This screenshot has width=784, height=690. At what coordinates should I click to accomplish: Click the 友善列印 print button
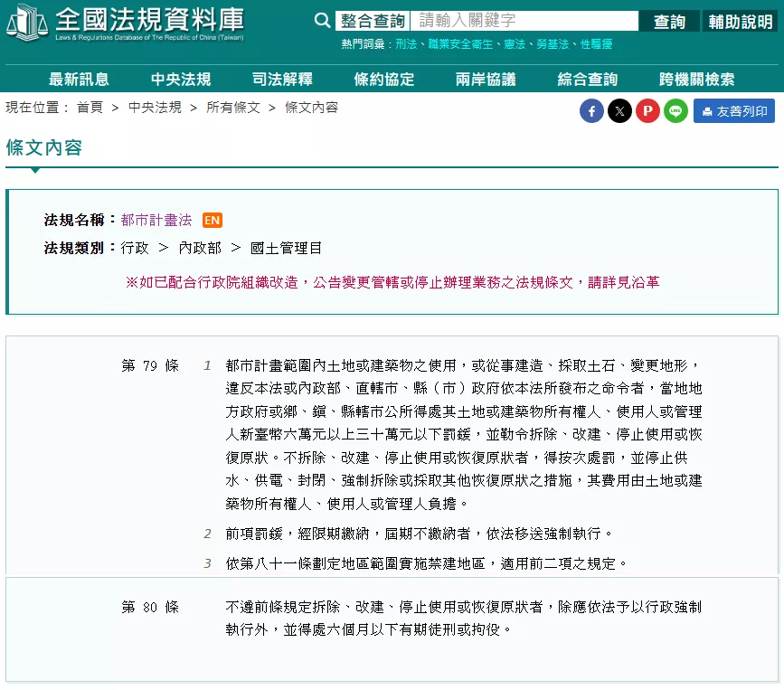734,111
